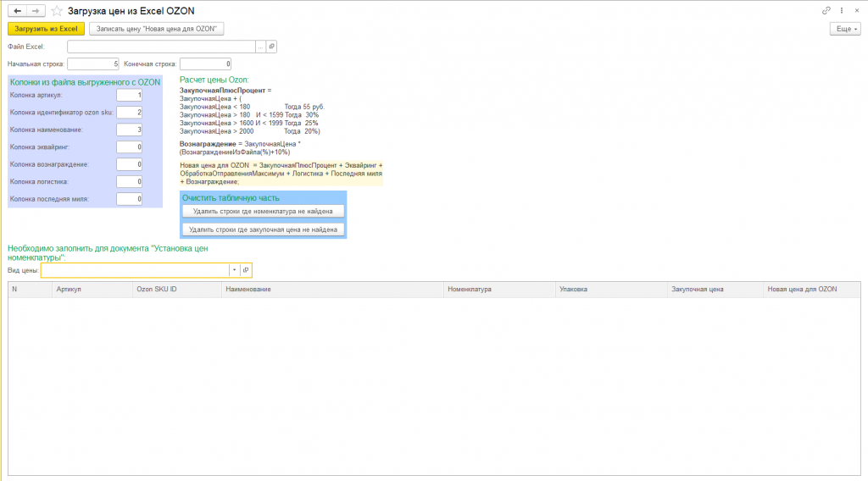Browse for Excel file with ellipsis button

(x=260, y=47)
